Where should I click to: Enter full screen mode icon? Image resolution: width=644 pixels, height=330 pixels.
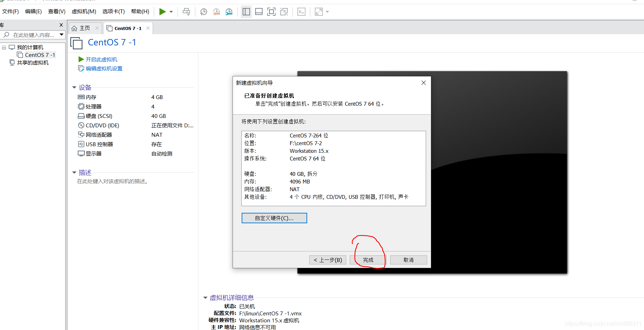tap(271, 12)
